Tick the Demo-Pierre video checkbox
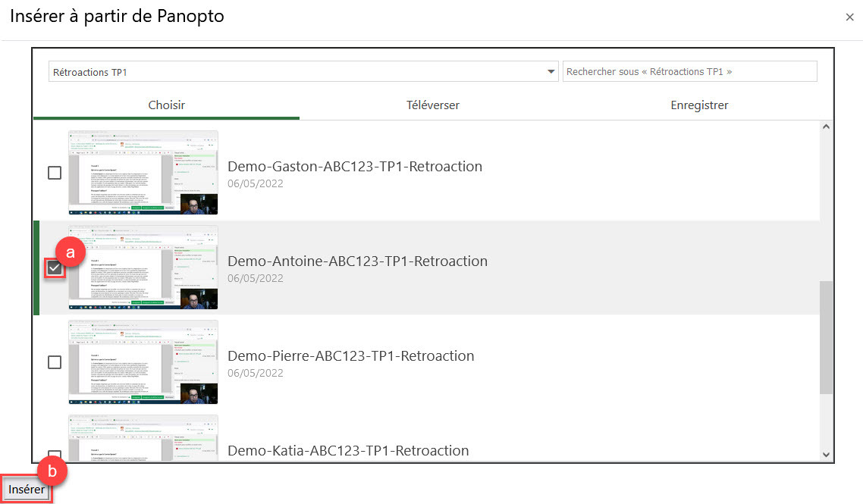Viewport: 863px width, 504px height. (x=55, y=362)
